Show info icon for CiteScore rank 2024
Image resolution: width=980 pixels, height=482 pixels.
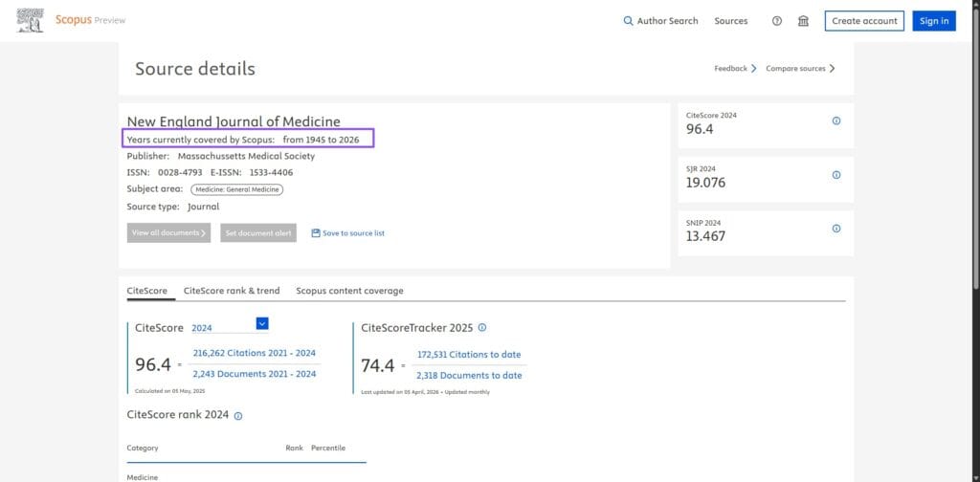(238, 416)
